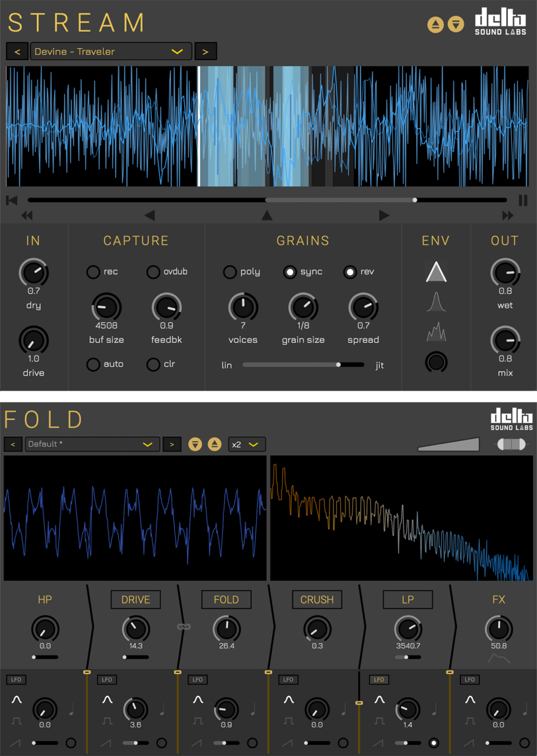Enable the rec capture option
The width and height of the screenshot is (537, 756).
(x=93, y=272)
